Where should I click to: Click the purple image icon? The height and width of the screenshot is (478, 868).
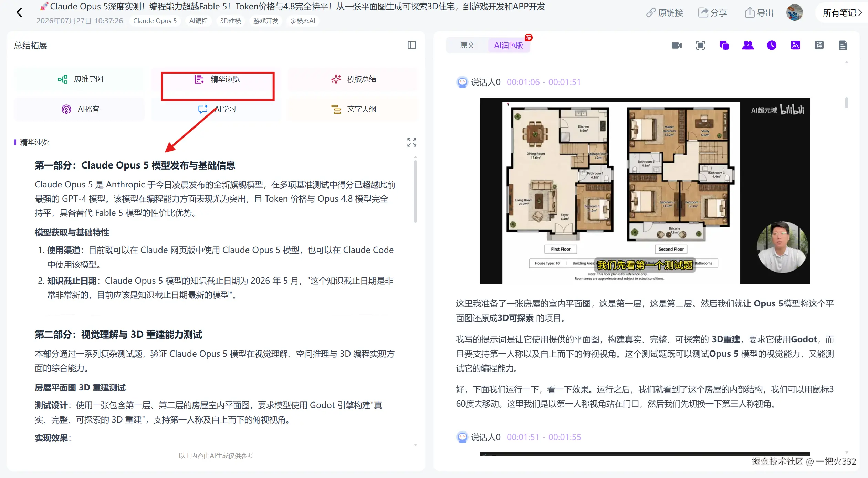(795, 45)
